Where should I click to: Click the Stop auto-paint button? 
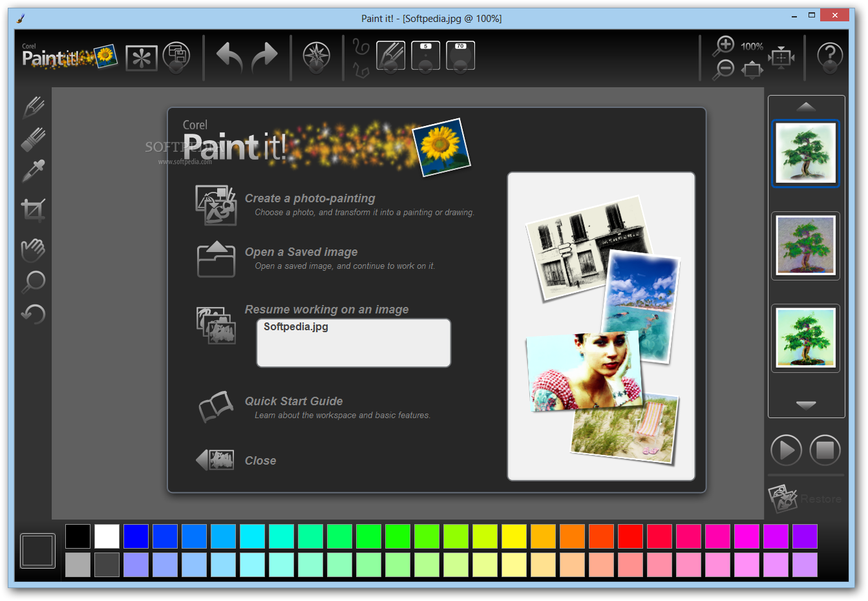tap(825, 450)
